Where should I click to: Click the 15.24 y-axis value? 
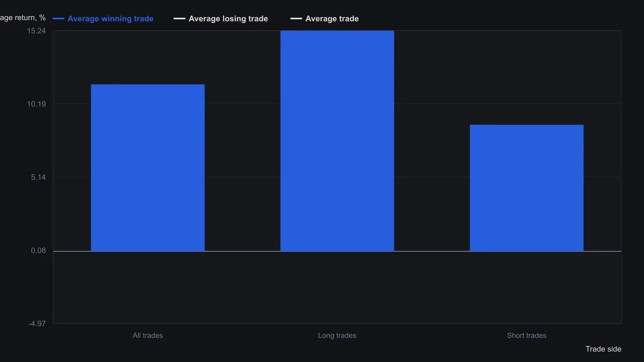coord(36,31)
